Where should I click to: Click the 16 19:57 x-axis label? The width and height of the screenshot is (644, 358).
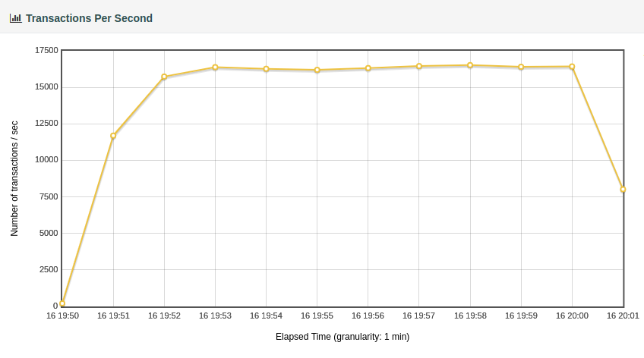(x=419, y=316)
